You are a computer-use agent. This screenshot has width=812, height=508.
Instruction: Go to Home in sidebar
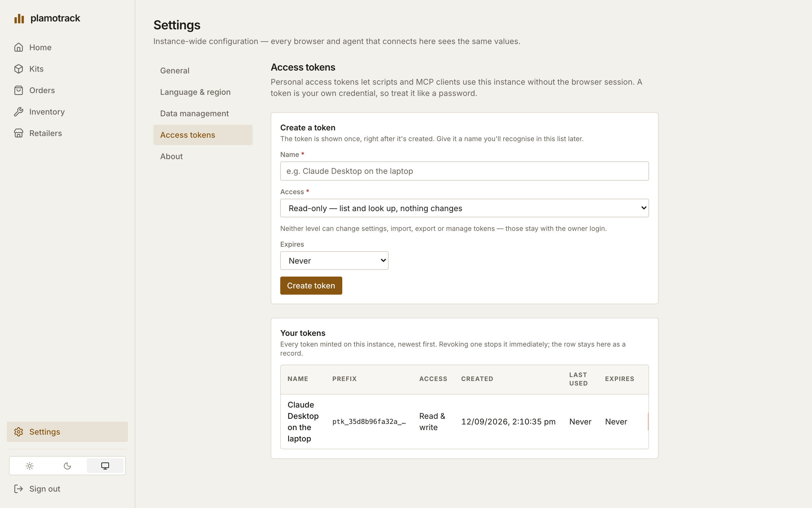click(67, 47)
